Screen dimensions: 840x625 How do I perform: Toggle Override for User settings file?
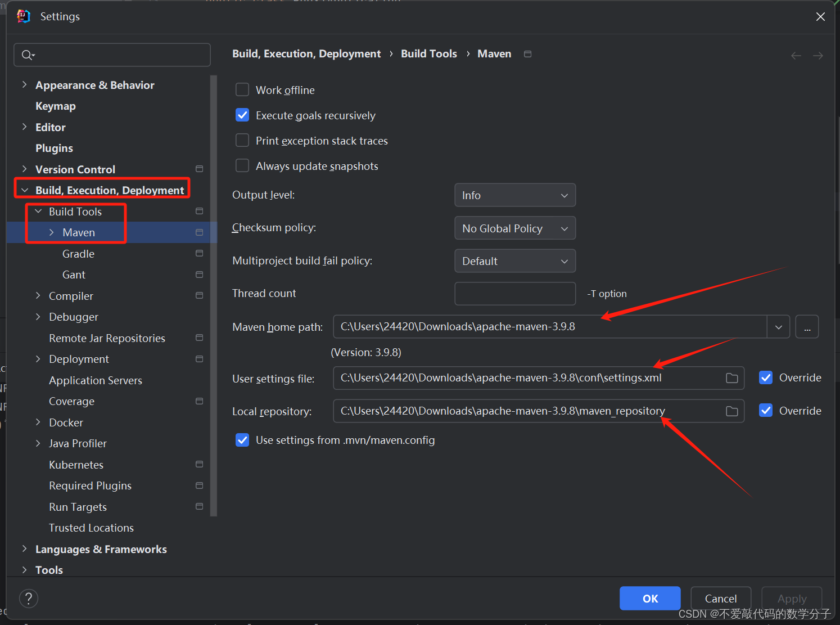tap(766, 377)
